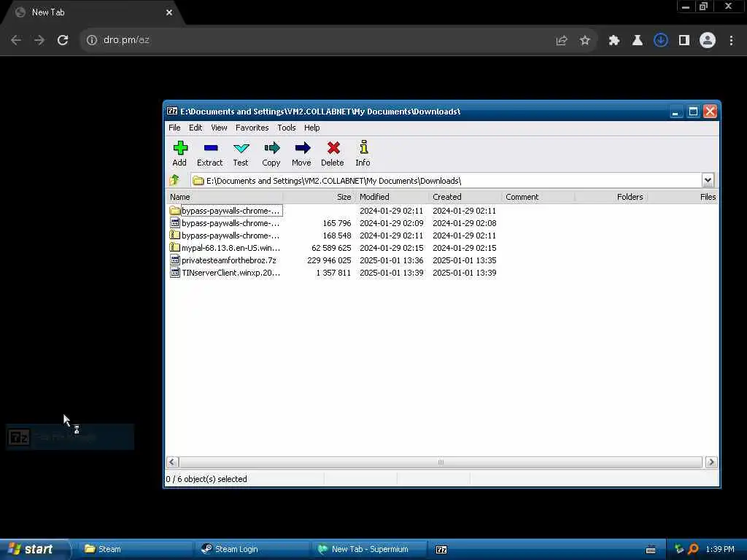747x560 pixels.
Task: Click the green Add toolbar icon
Action: 180,147
